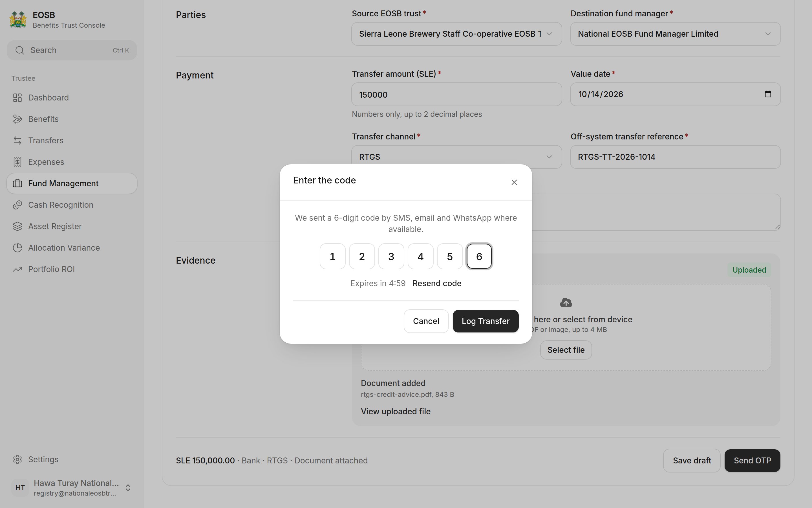Image resolution: width=812 pixels, height=508 pixels.
Task: Click the Asset Register layers icon
Action: (17, 226)
